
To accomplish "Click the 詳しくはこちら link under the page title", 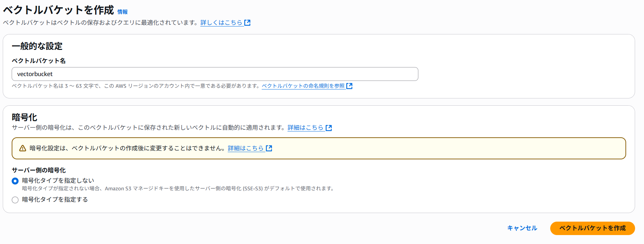I will 222,23.
